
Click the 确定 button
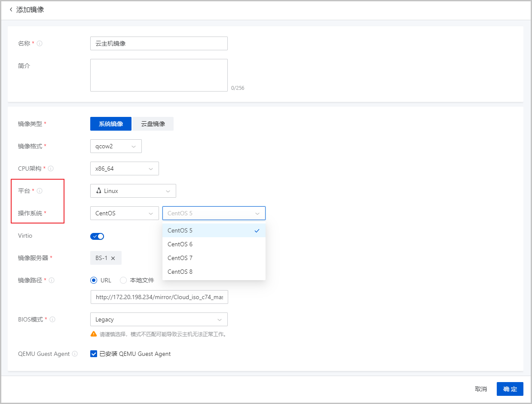pyautogui.click(x=510, y=389)
